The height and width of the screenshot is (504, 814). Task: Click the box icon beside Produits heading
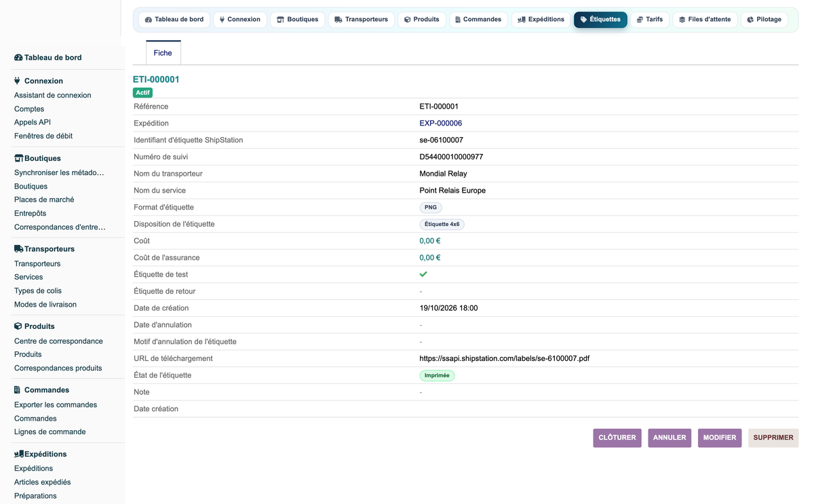(18, 326)
